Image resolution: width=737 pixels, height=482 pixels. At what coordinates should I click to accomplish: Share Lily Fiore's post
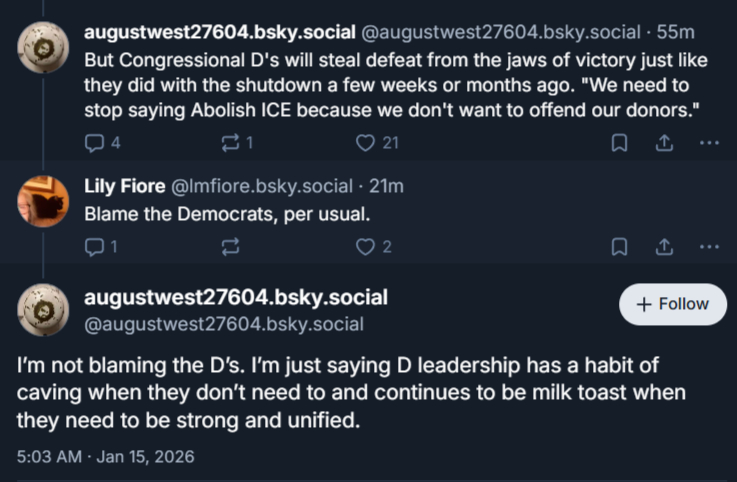coord(663,246)
